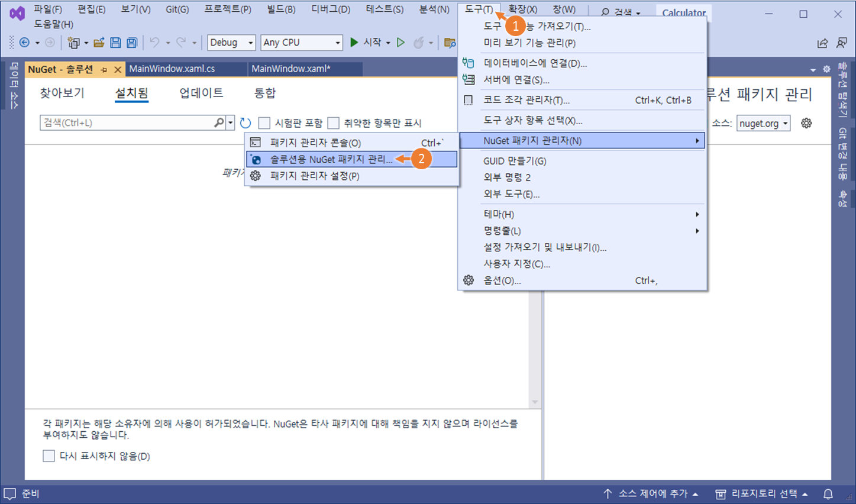856x504 pixels.
Task: Expand the 테마(H) submenu
Action: coord(583,214)
